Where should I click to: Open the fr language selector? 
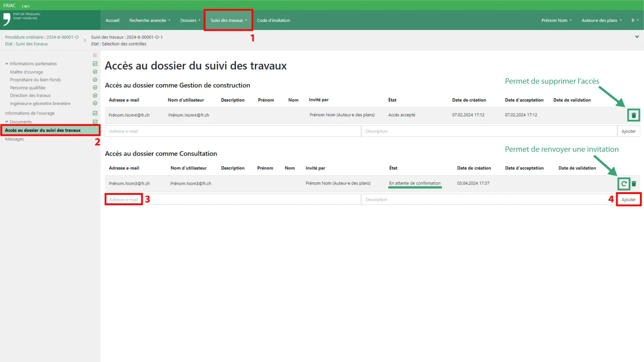click(x=635, y=21)
